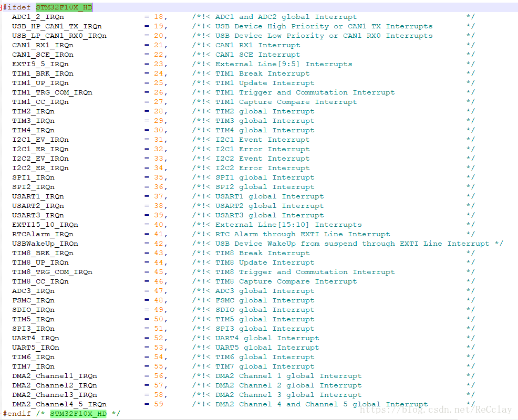Click USART2_IRQn enum name
Viewport: 518px width, 420px height.
click(38, 206)
